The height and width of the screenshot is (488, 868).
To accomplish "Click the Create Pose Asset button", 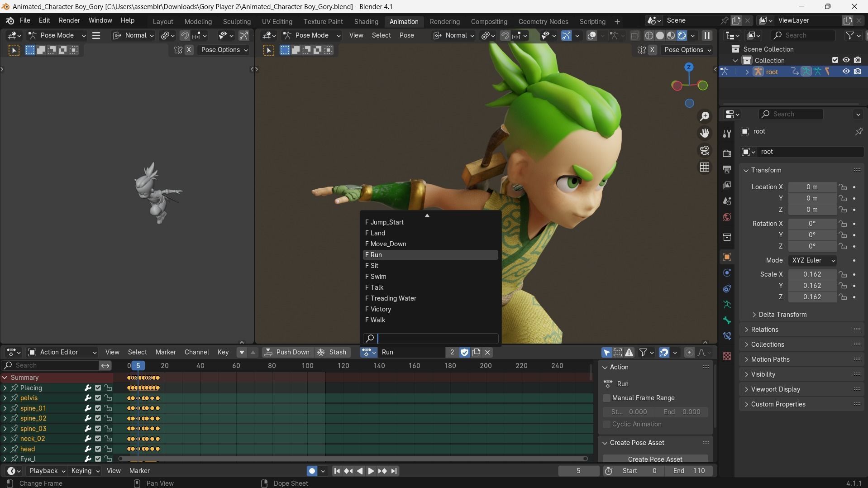I will tap(655, 459).
